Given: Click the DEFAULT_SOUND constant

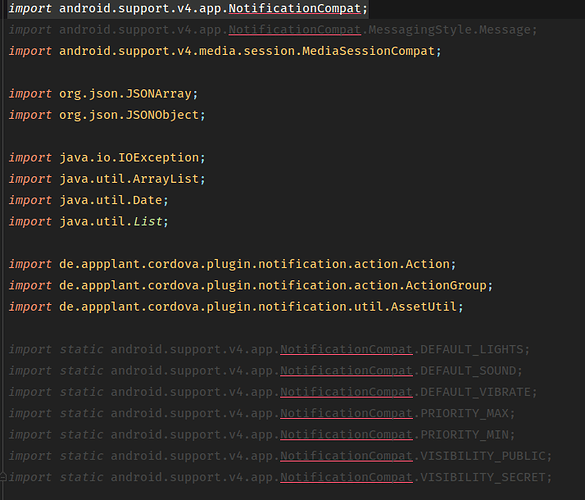Looking at the screenshot, I should pos(468,371).
